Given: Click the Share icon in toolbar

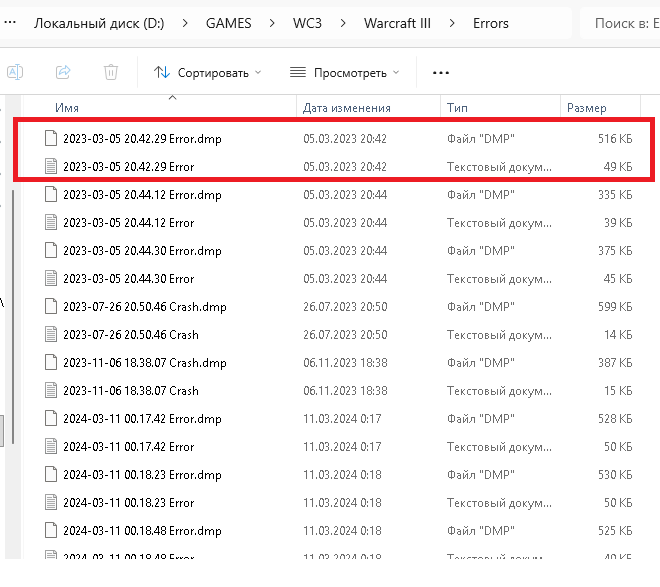Looking at the screenshot, I should (x=63, y=72).
